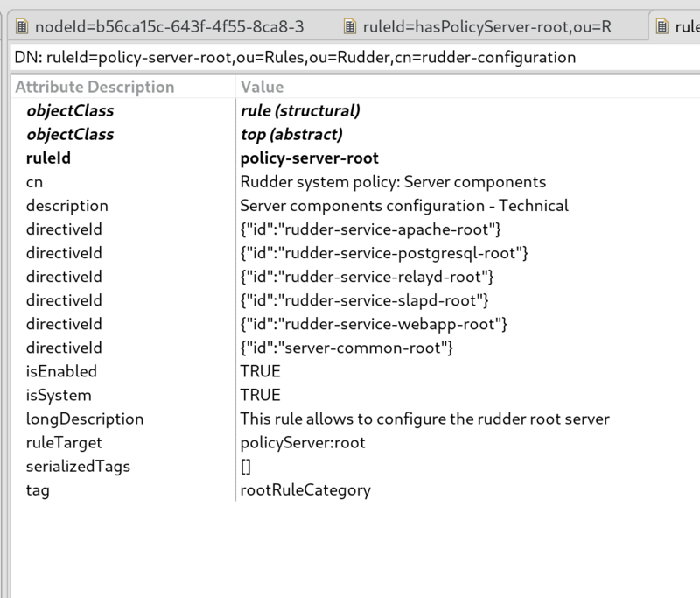Click the DN text field
Viewport: 700px width, 598px height.
(x=355, y=57)
